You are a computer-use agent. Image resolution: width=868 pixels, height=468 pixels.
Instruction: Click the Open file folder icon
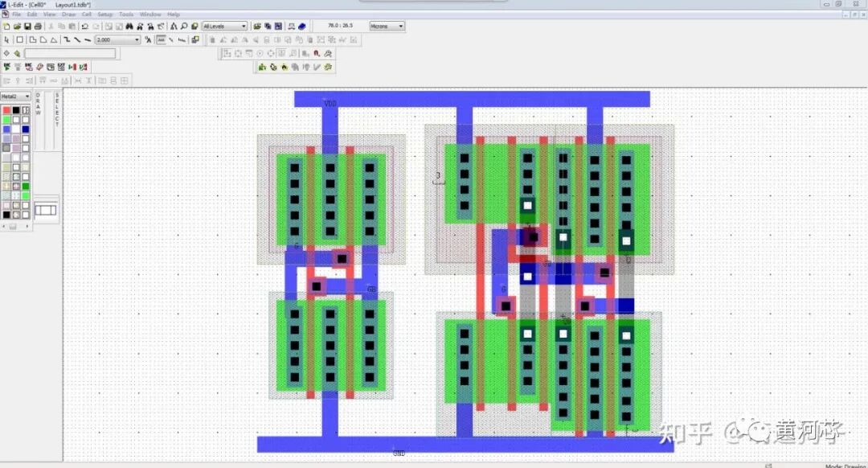point(17,26)
